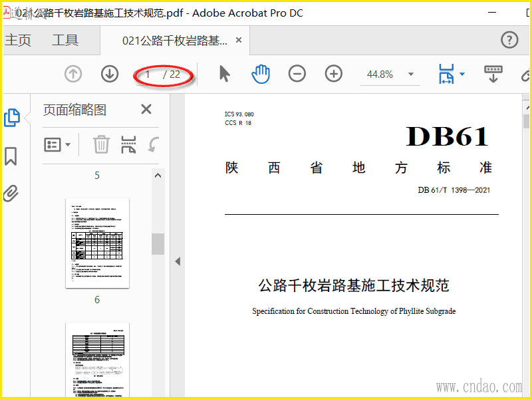Click the delete pages trash icon
The height and width of the screenshot is (399, 532).
pyautogui.click(x=101, y=144)
